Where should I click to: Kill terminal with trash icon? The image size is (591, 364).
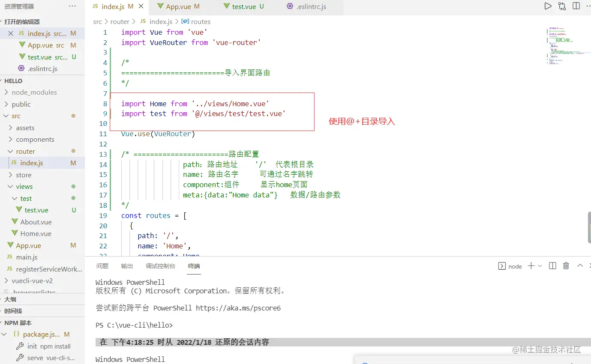[566, 266]
